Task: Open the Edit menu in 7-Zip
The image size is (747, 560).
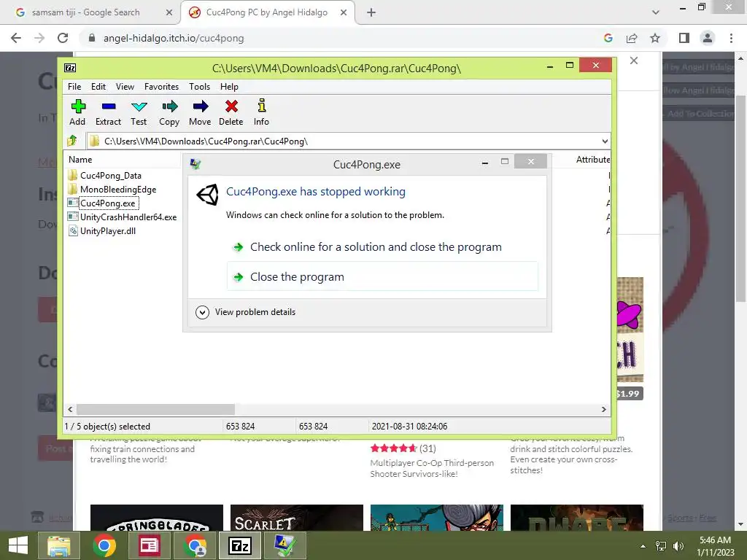Action: coord(98,87)
